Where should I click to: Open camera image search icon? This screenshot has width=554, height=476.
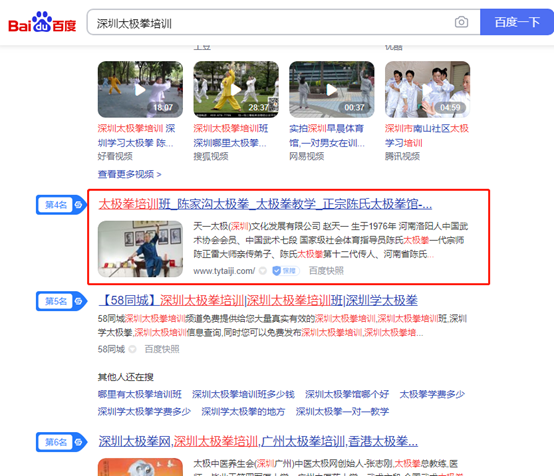[x=461, y=22]
